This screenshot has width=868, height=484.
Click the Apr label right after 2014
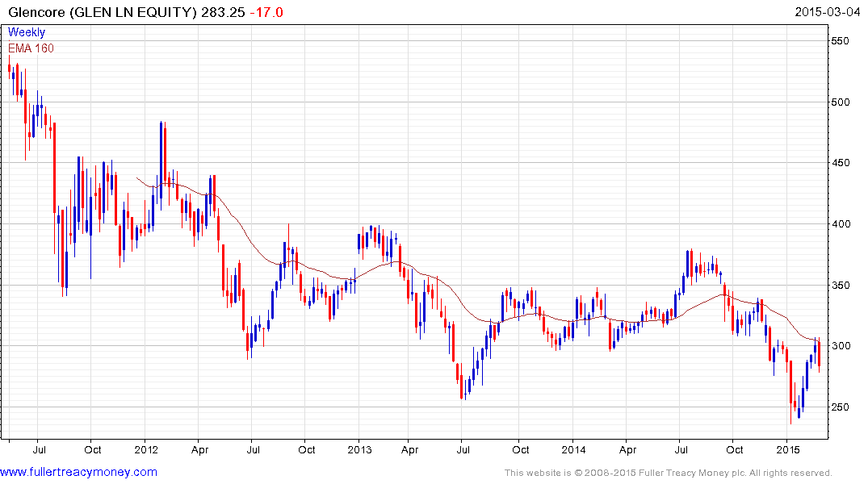[x=627, y=449]
